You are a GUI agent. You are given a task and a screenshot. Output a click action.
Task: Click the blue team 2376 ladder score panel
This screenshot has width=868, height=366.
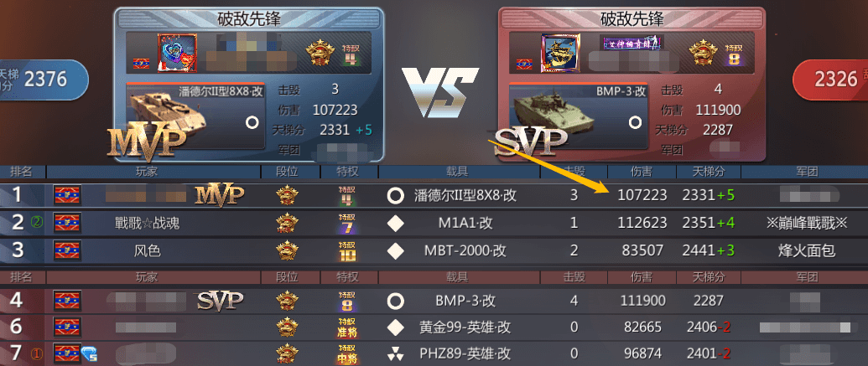click(43, 80)
